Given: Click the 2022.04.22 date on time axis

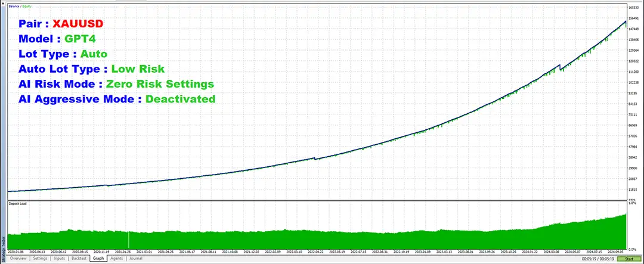Looking at the screenshot, I should pos(316,251).
